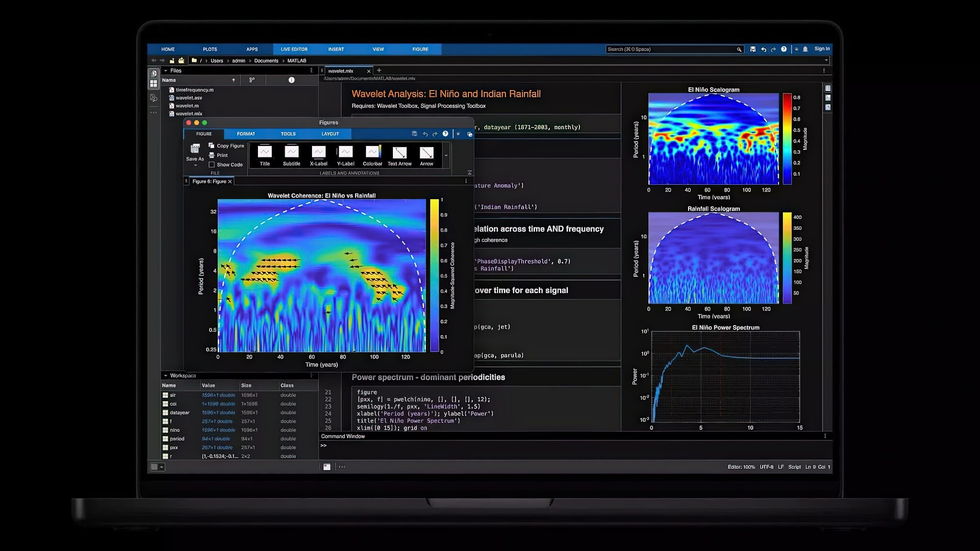Open the Save As dropdown arrow
980x551 pixels.
point(195,166)
